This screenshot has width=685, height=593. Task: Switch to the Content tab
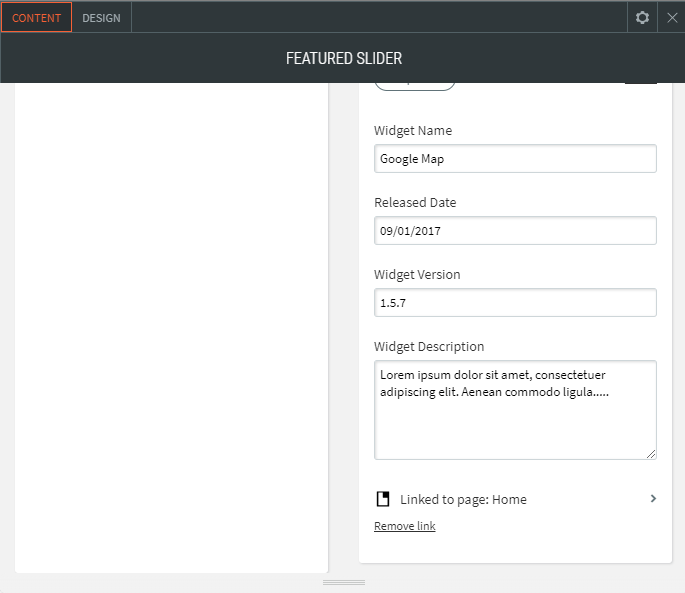click(x=37, y=17)
